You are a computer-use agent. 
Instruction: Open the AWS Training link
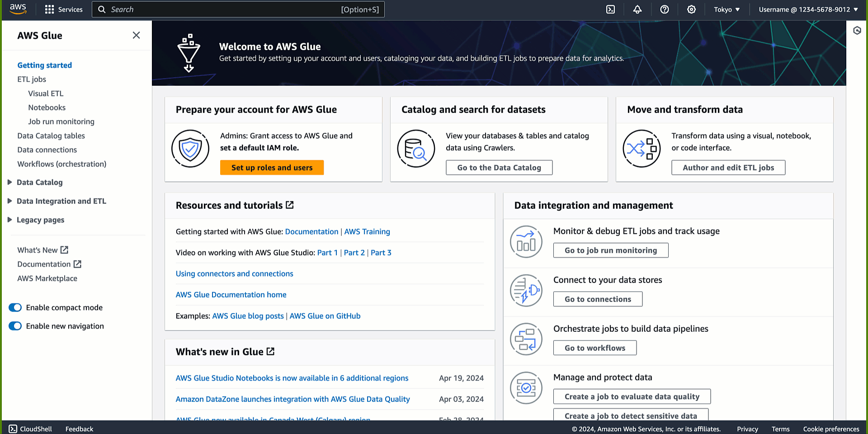[367, 231]
